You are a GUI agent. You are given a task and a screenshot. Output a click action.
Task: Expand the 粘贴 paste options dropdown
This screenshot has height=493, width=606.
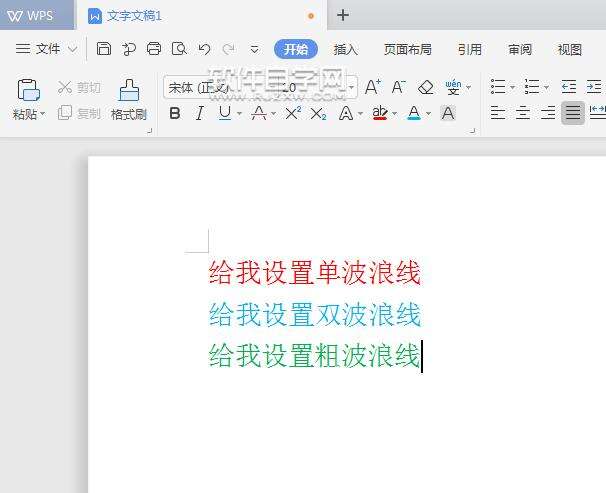pyautogui.click(x=43, y=114)
